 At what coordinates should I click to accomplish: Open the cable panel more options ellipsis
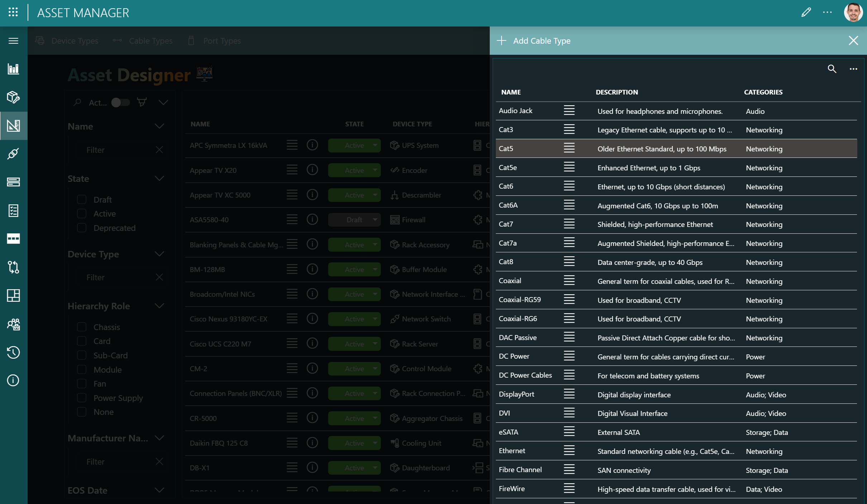click(853, 69)
